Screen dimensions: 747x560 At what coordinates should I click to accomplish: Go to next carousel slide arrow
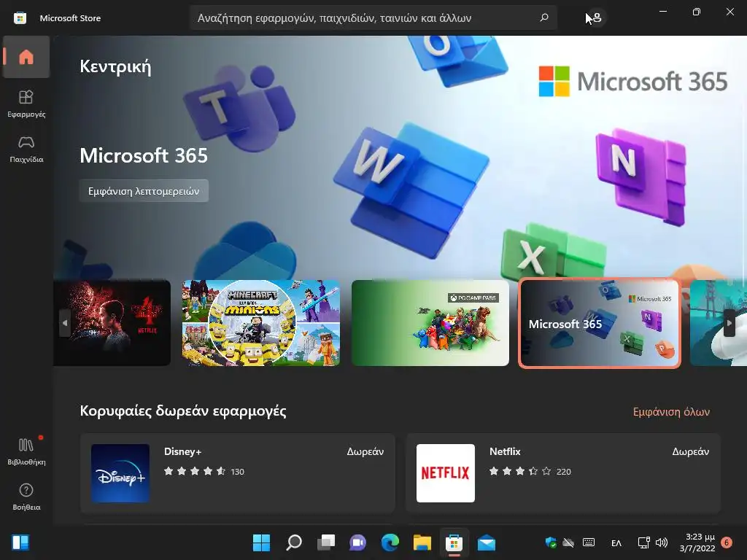coord(729,323)
